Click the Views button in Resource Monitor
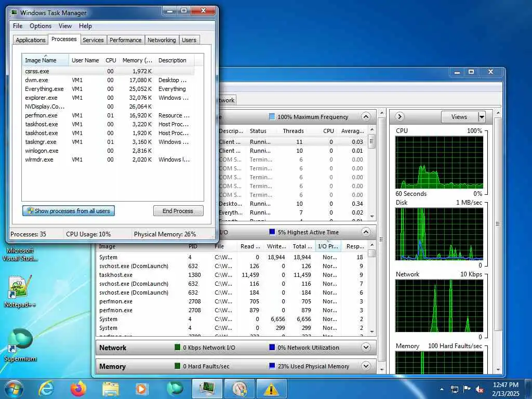Viewport: 532px width, 399px height. pyautogui.click(x=459, y=117)
